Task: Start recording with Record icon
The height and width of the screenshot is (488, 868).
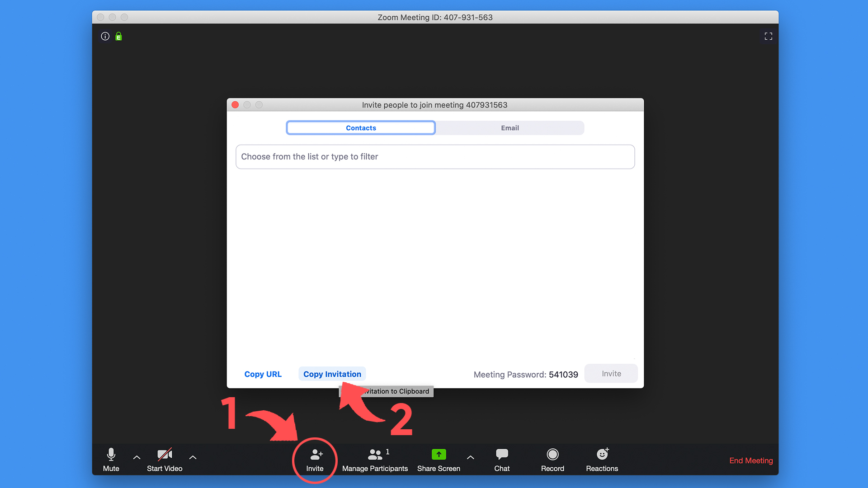Action: click(552, 455)
